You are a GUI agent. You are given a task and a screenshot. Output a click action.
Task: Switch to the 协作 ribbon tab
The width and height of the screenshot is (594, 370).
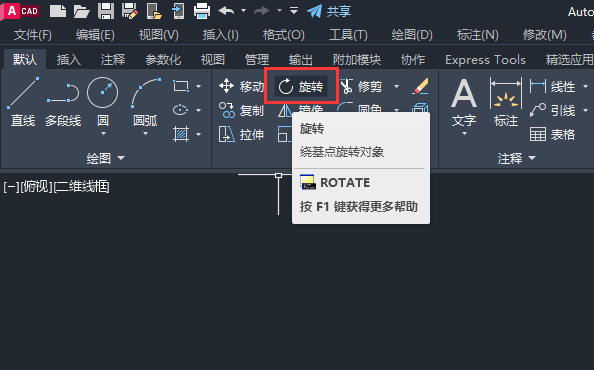click(413, 59)
